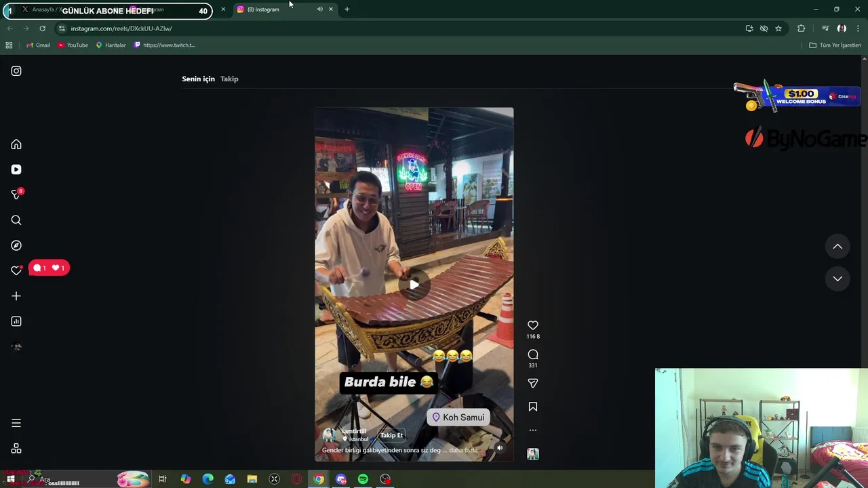The height and width of the screenshot is (488, 868).
Task: View site information icon in address bar
Action: click(62, 28)
